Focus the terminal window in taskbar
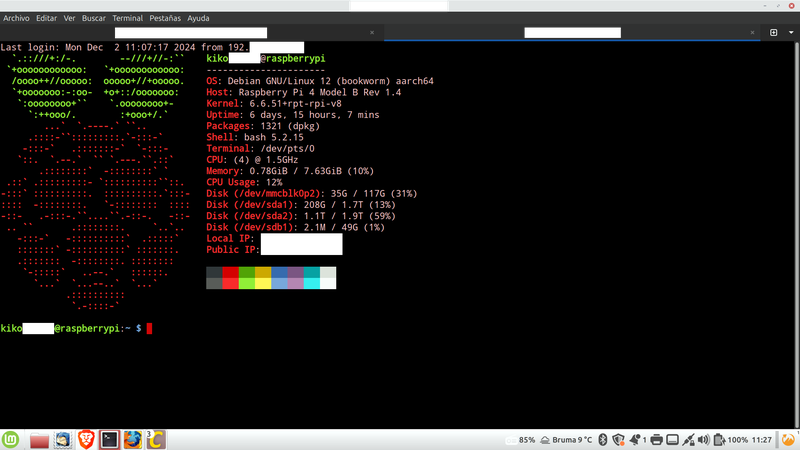The width and height of the screenshot is (800, 450). point(109,440)
